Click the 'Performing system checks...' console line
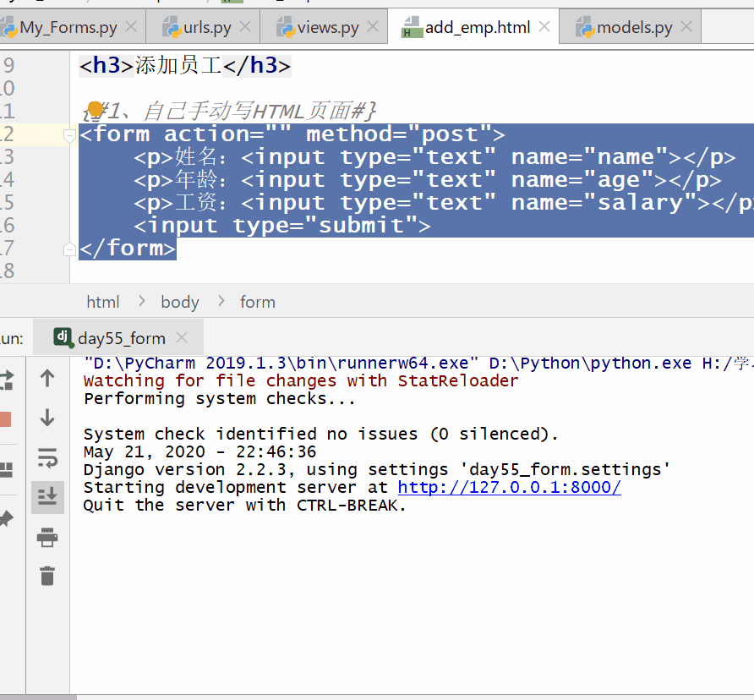The image size is (754, 700). [x=219, y=399]
